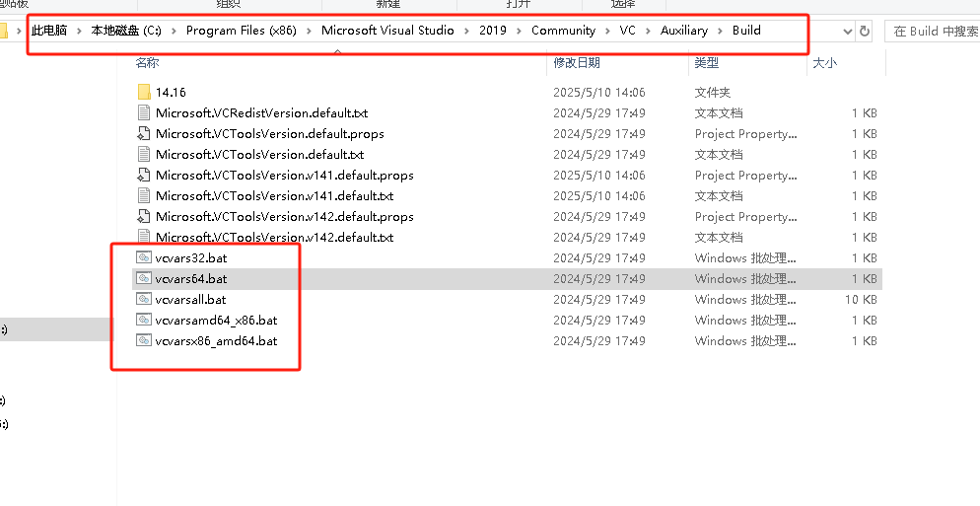Open the address bar history dropdown arrow

[x=847, y=31]
